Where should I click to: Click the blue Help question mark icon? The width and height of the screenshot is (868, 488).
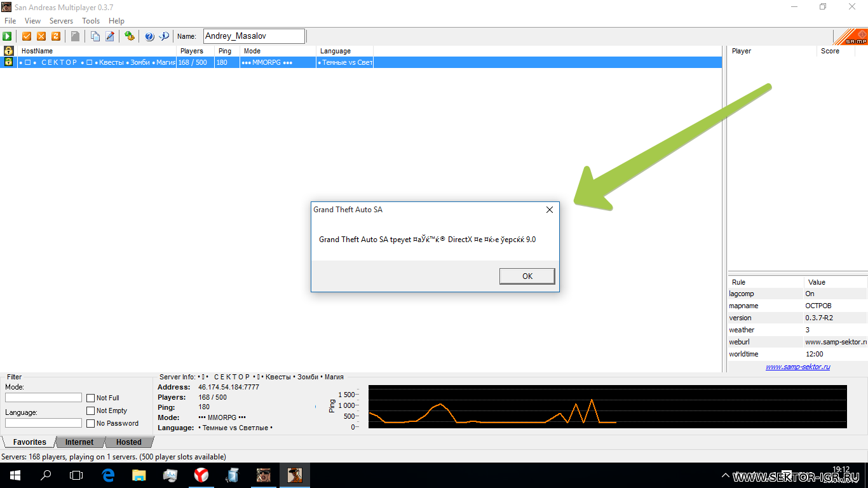[149, 36]
